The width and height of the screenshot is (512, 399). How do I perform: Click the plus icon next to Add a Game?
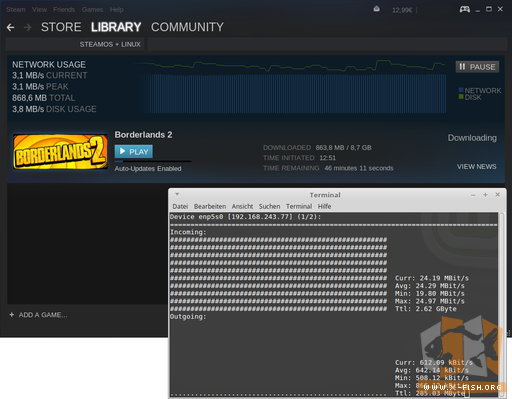pos(12,315)
